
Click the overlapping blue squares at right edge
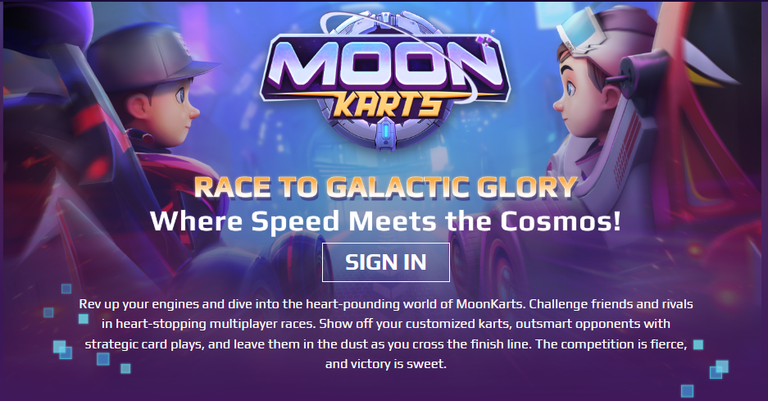(x=719, y=369)
